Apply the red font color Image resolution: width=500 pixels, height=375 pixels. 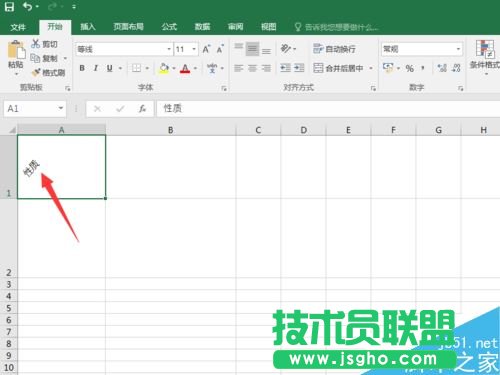(185, 68)
